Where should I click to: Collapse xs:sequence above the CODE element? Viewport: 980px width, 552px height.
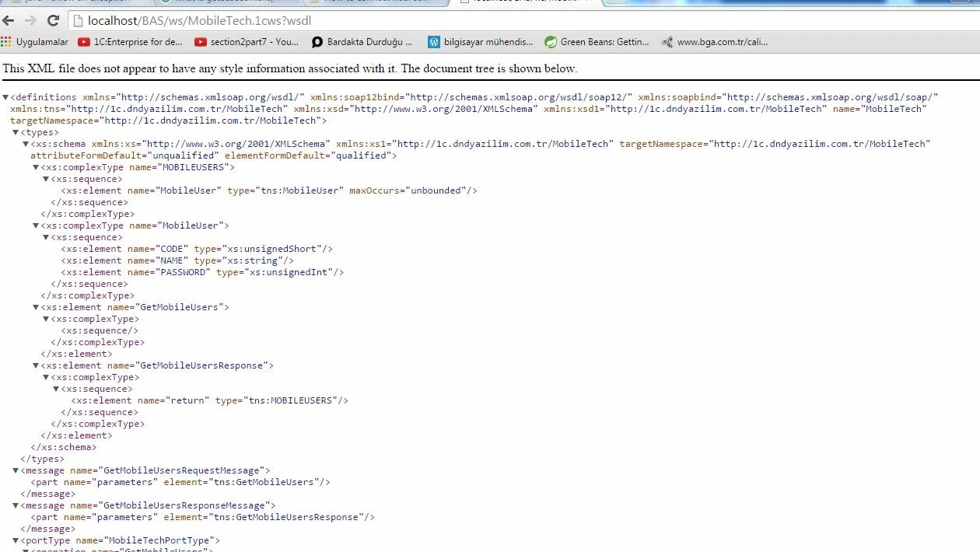coord(46,237)
